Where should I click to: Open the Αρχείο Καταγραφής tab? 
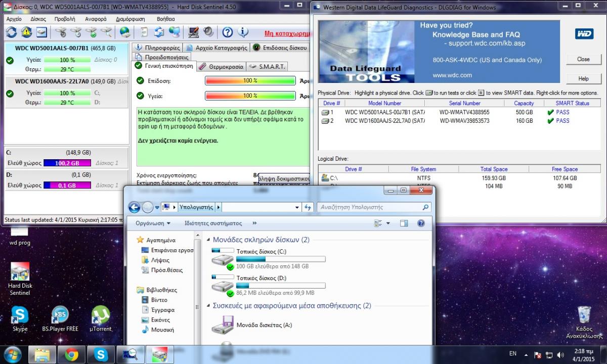216,48
